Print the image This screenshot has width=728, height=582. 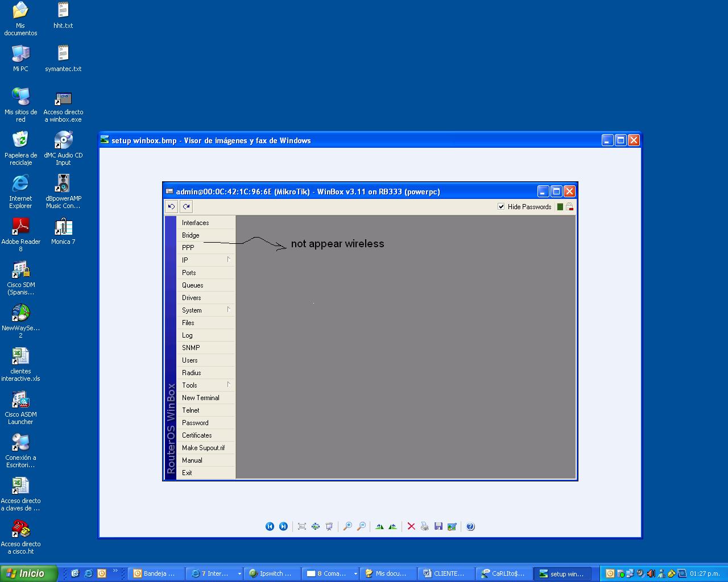(425, 526)
